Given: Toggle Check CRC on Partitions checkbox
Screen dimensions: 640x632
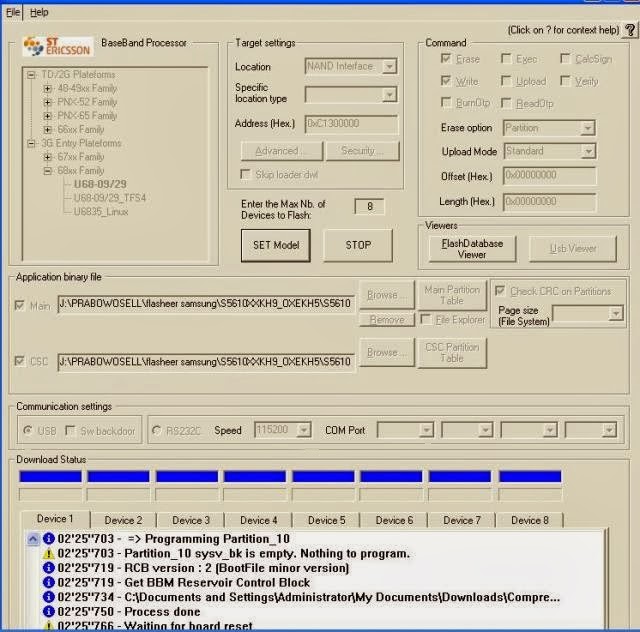Looking at the screenshot, I should tap(500, 291).
